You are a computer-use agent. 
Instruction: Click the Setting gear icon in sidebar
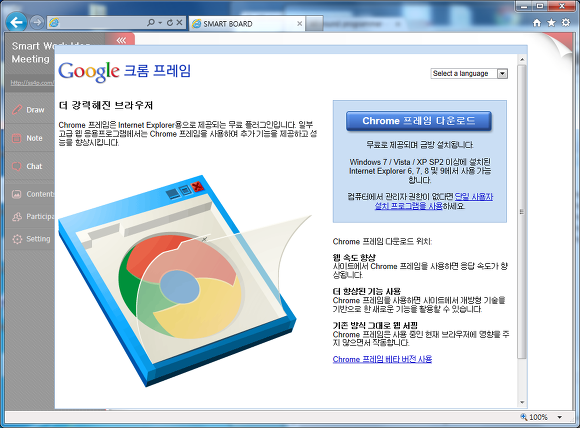[17, 239]
